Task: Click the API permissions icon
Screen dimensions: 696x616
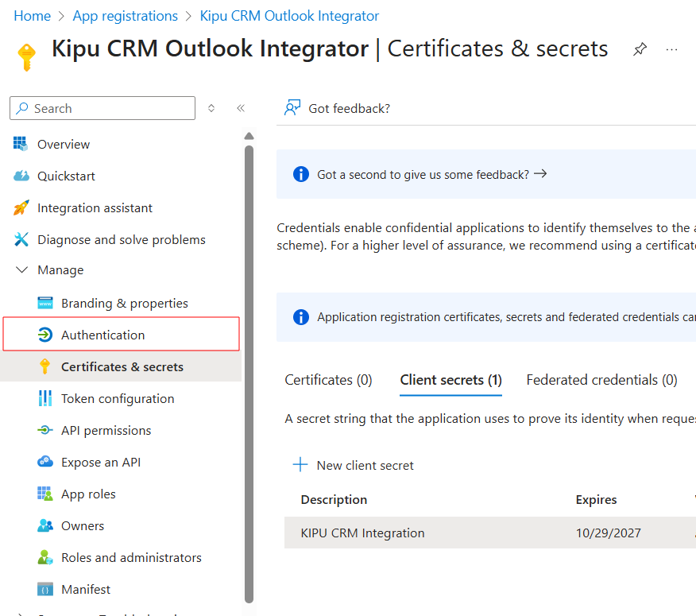Action: click(x=45, y=430)
